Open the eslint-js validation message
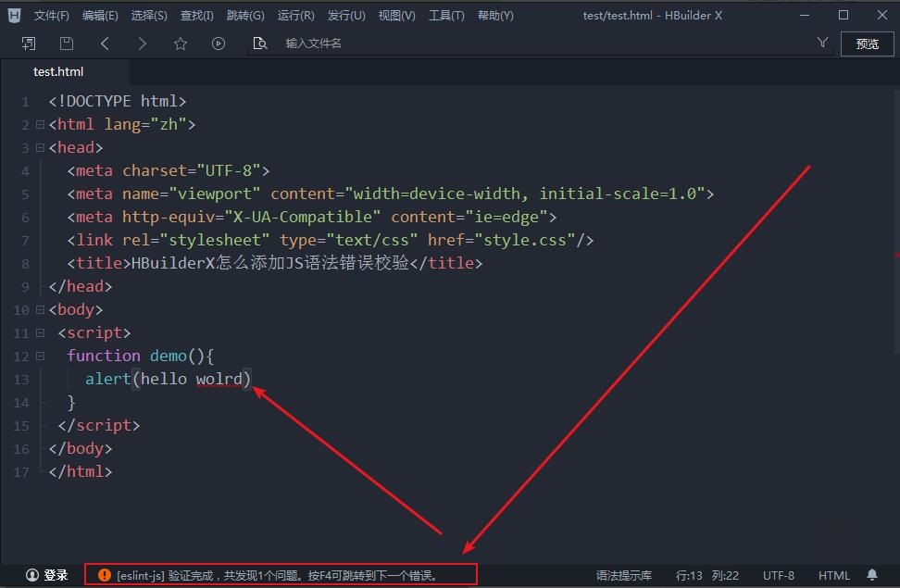 [x=277, y=575]
